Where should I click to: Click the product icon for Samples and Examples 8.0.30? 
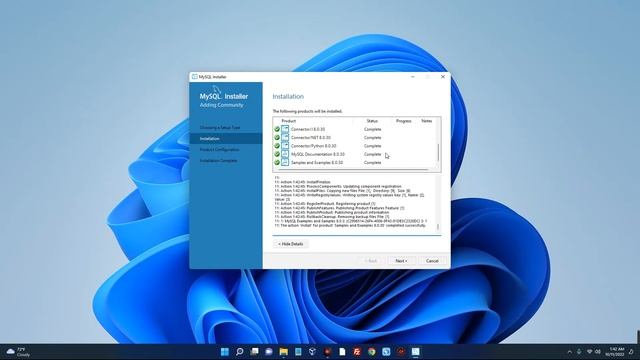(x=285, y=162)
